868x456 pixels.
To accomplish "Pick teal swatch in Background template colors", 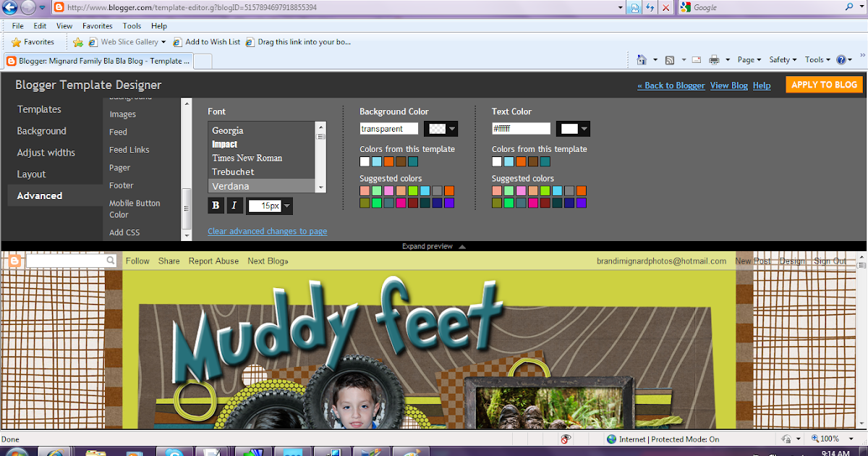I will [412, 161].
